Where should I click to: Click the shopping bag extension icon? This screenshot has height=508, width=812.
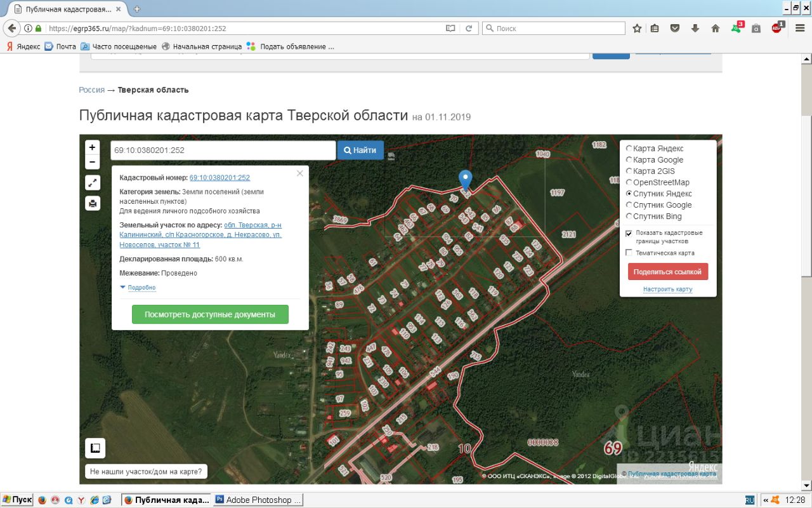pyautogui.click(x=756, y=29)
